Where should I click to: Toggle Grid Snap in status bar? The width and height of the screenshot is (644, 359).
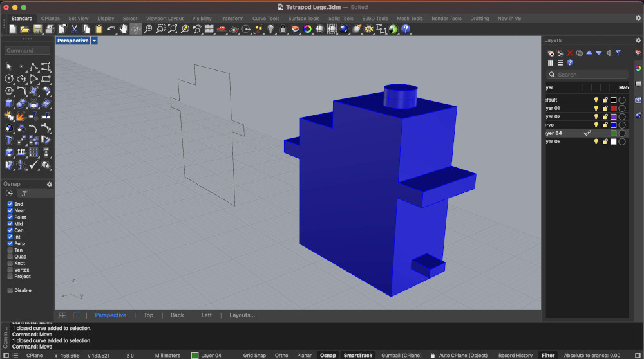click(x=254, y=355)
